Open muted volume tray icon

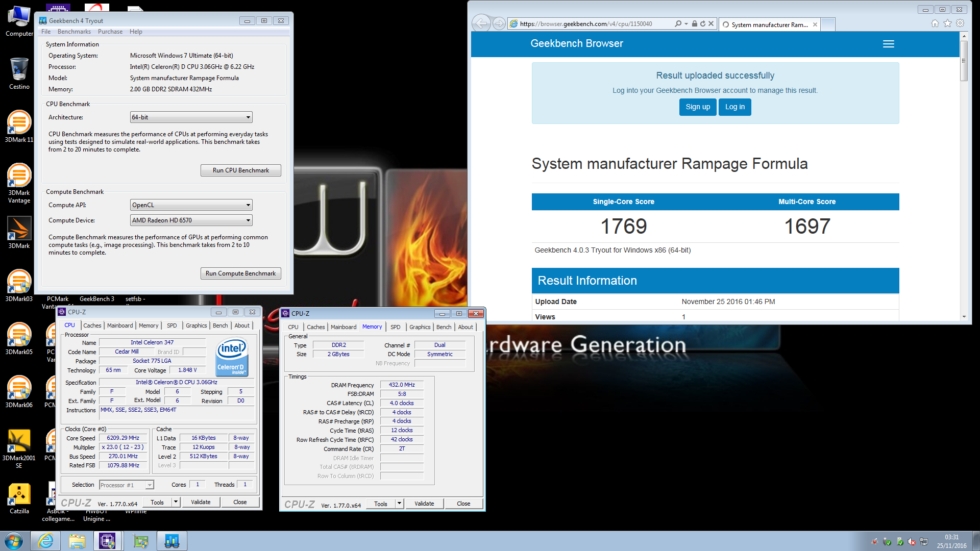click(x=912, y=542)
